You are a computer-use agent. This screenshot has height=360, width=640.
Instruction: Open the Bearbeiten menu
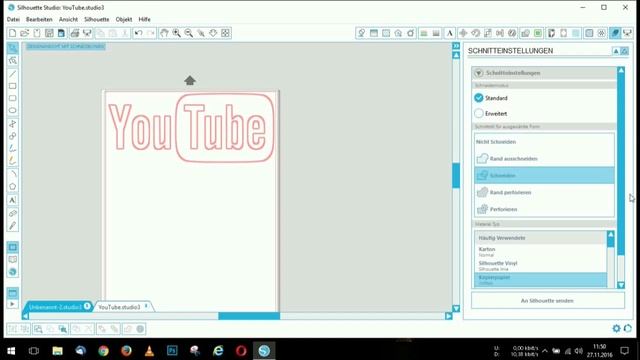[39, 19]
